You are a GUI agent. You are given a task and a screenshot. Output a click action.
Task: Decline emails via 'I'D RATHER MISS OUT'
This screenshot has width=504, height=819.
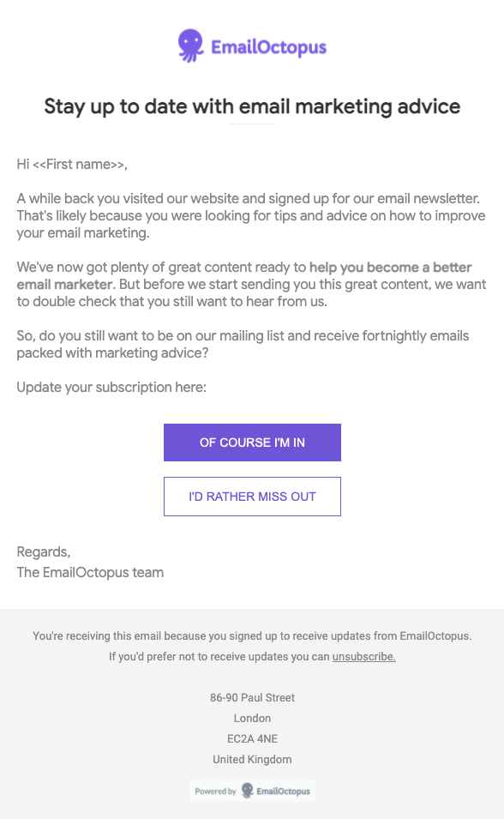(252, 496)
